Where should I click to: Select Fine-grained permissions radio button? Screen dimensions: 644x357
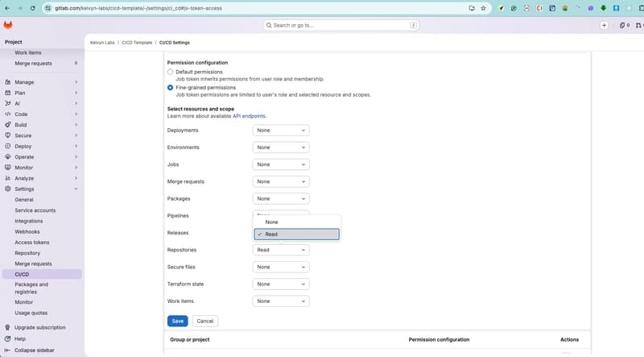[x=170, y=88]
